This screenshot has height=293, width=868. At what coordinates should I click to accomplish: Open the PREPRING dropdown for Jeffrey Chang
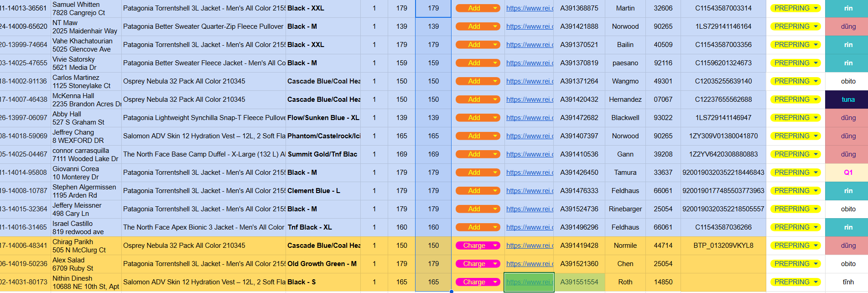795,136
